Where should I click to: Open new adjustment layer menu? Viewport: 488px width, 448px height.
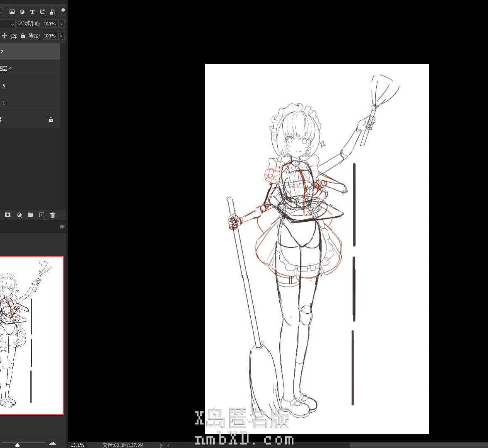19,215
